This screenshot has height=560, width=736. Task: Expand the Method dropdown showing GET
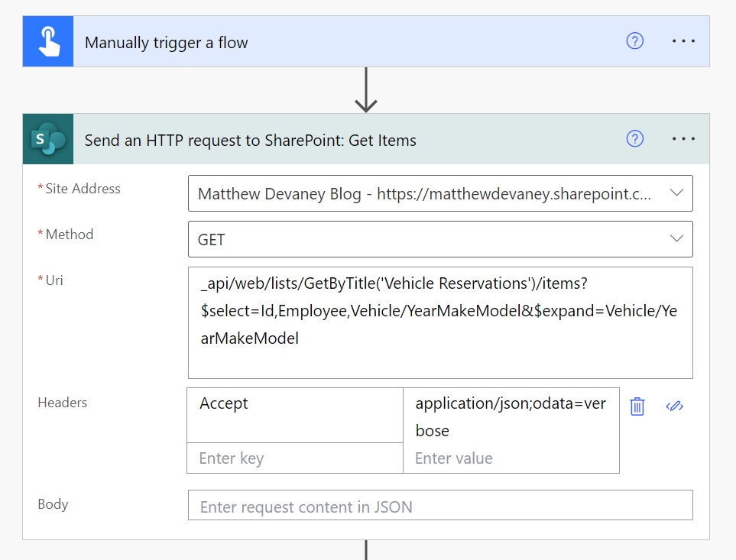(676, 238)
